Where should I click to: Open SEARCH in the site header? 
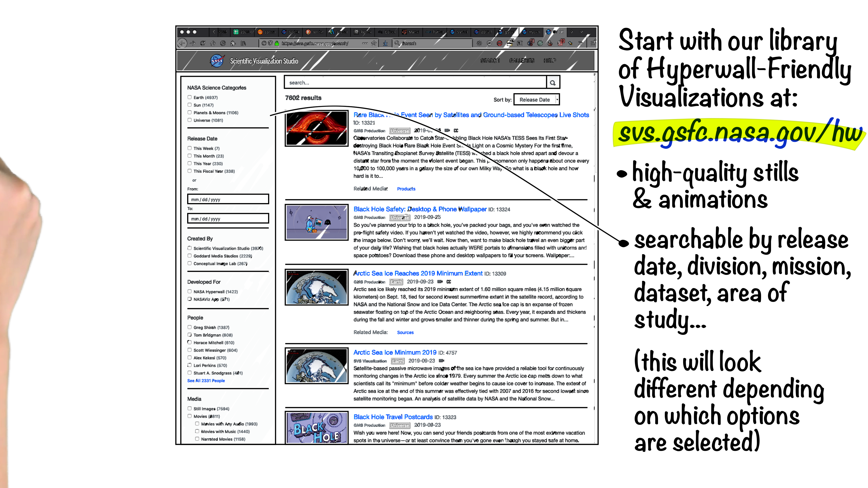(x=490, y=60)
